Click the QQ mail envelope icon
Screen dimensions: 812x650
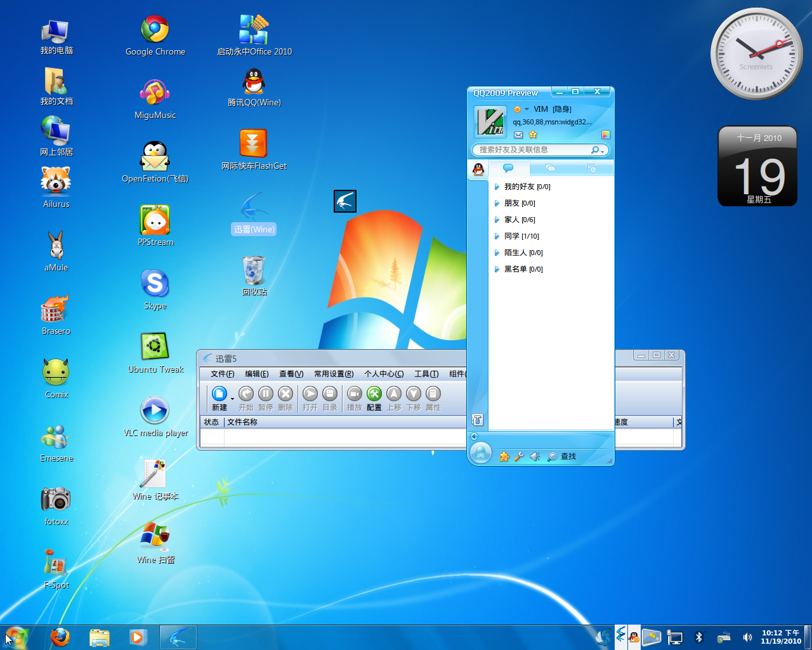click(x=518, y=135)
